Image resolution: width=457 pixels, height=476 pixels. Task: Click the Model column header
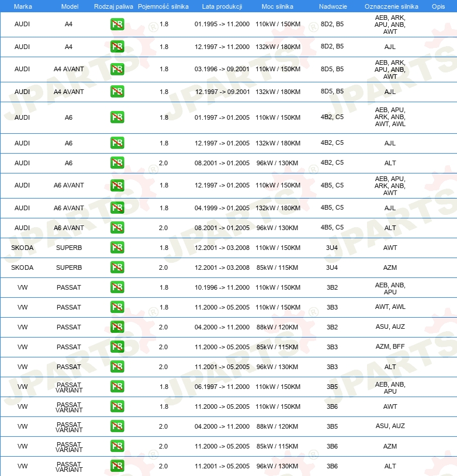(x=70, y=6)
